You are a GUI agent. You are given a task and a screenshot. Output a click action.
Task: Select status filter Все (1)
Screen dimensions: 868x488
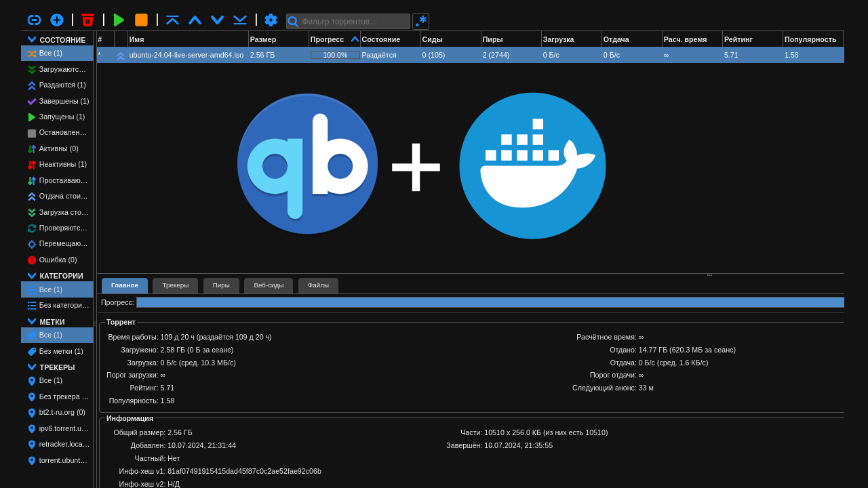(57, 53)
